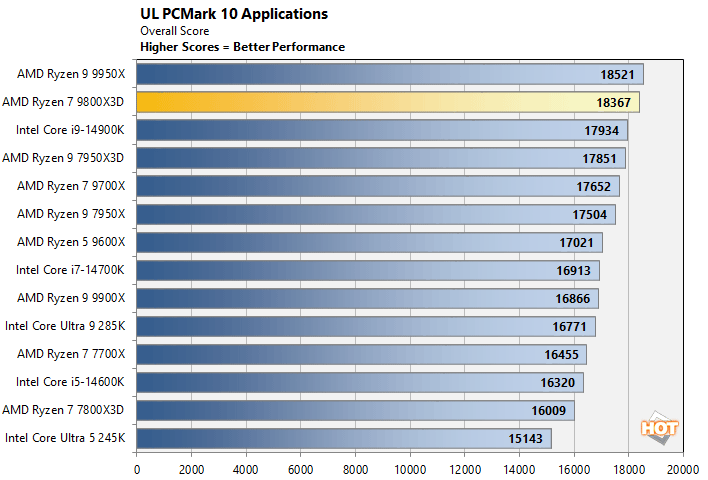
Task: Click the x-axis label 8000
Action: tap(355, 470)
